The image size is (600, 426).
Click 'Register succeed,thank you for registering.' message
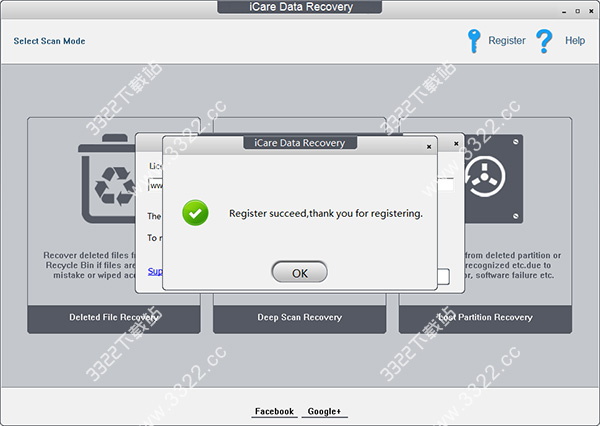coord(326,213)
